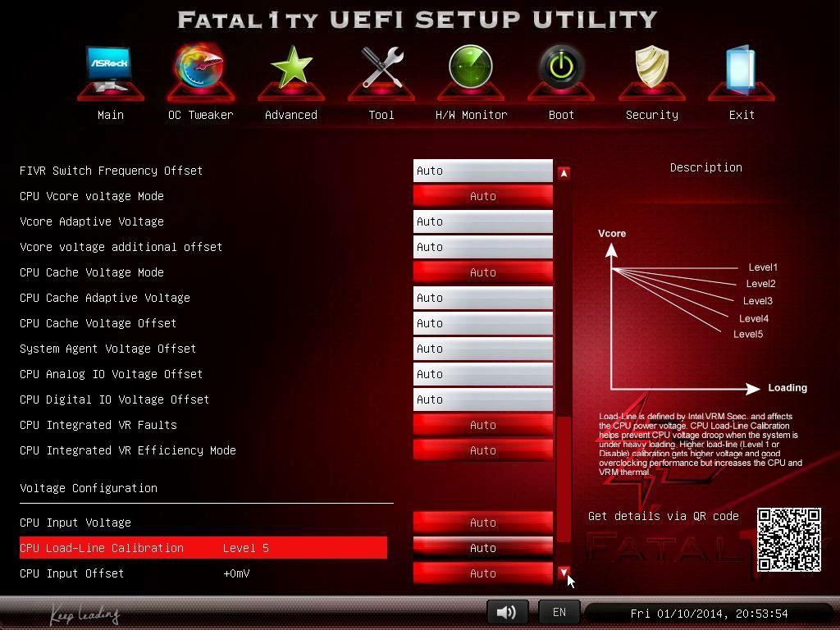This screenshot has width=840, height=630.
Task: Select the CPU Digital IO Voltage Offset label
Action: coord(114,399)
